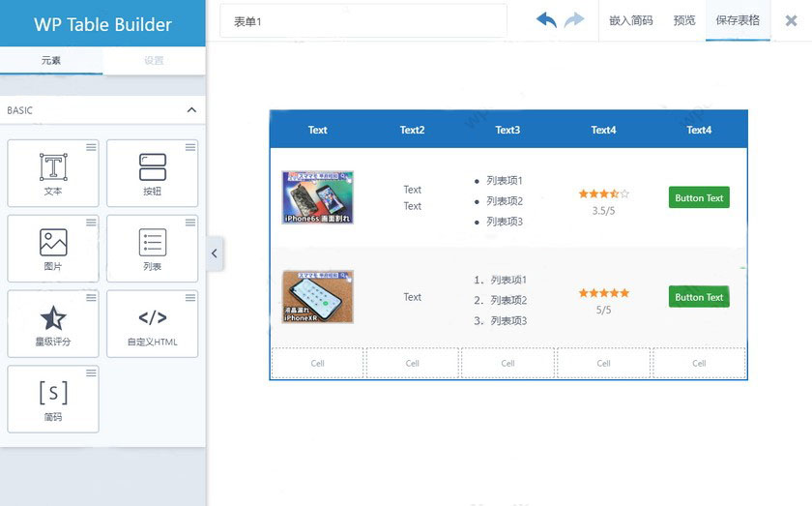This screenshot has width=812, height=506.
Task: Select the 按钮 button element icon
Action: tap(152, 168)
